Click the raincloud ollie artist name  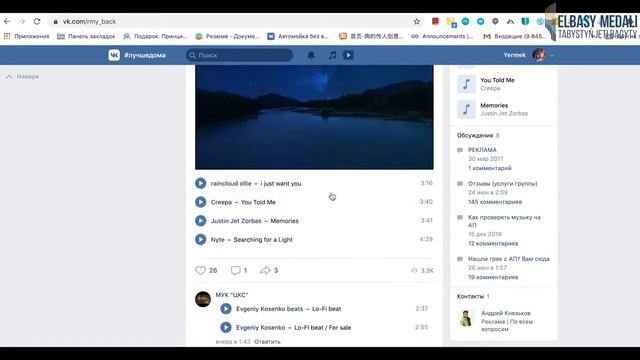[x=231, y=184]
